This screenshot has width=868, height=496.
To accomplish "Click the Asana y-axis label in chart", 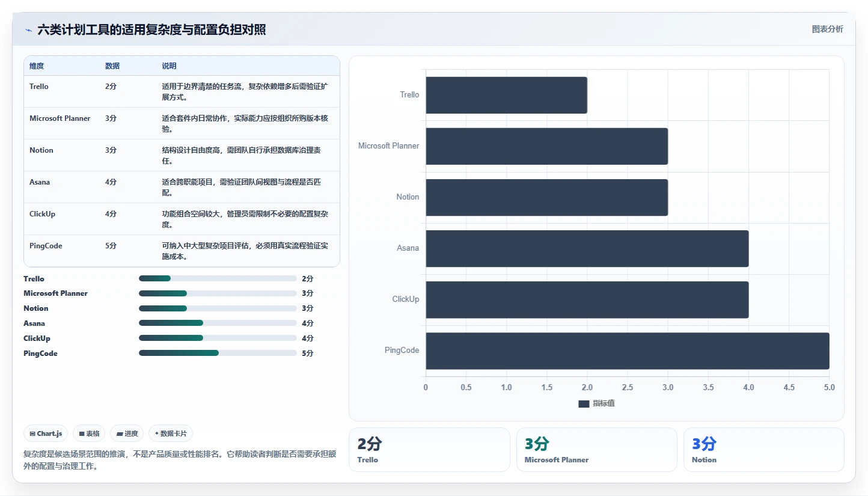I will [408, 248].
